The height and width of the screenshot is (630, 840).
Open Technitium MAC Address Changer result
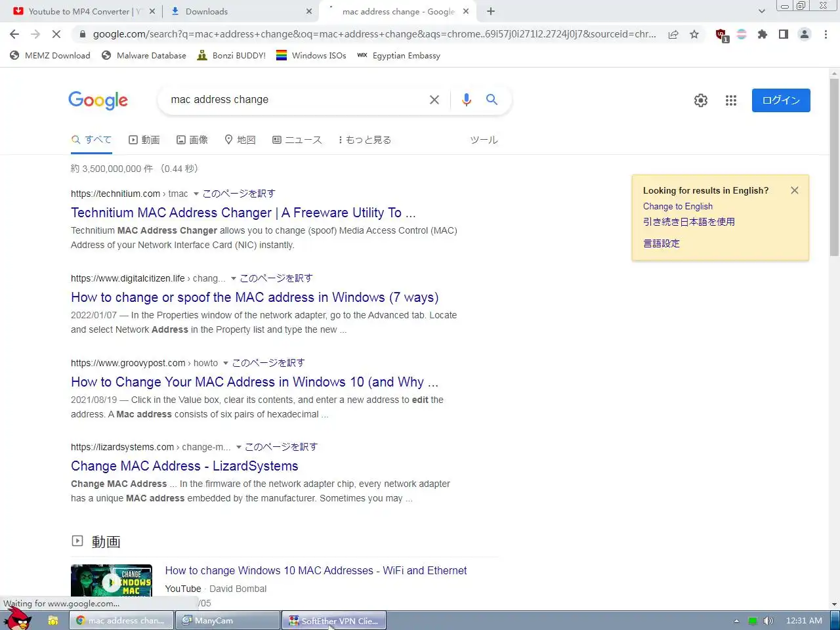pos(243,213)
